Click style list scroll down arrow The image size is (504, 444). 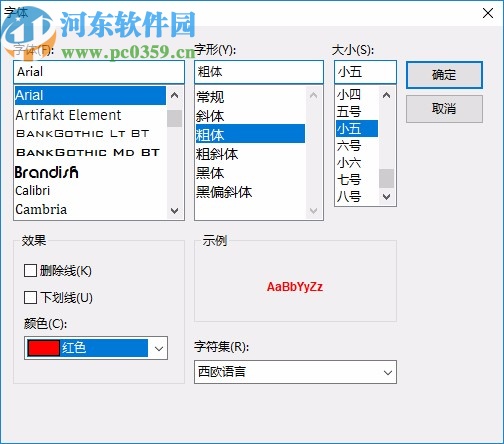coord(313,211)
